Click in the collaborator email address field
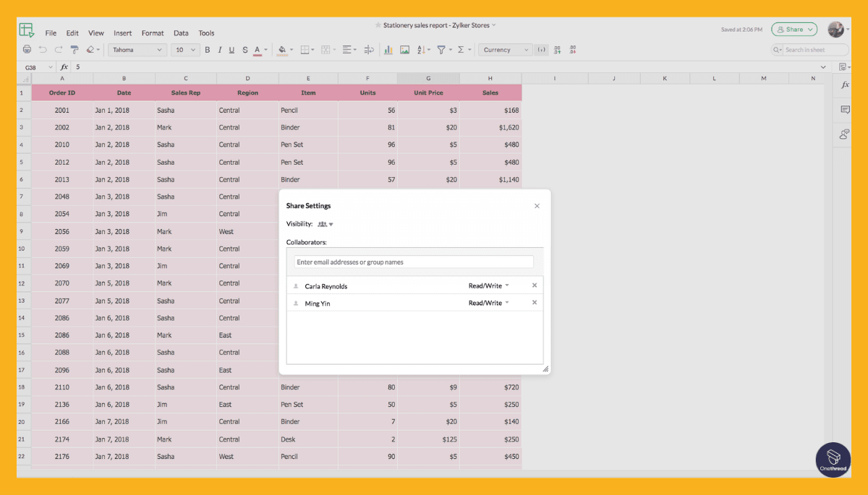Viewport: 868px width, 495px height. pos(412,262)
